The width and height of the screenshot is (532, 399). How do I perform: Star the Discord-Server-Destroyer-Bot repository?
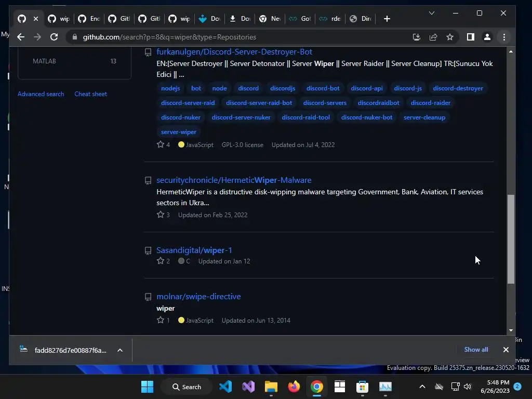(161, 144)
